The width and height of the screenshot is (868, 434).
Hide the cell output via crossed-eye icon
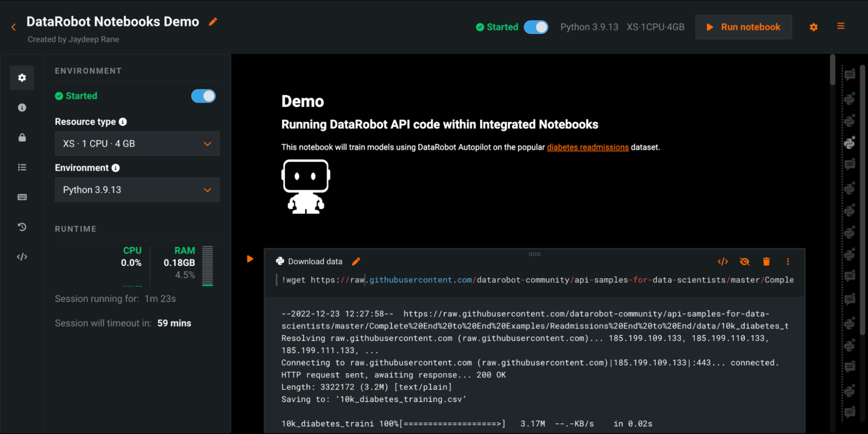click(744, 262)
